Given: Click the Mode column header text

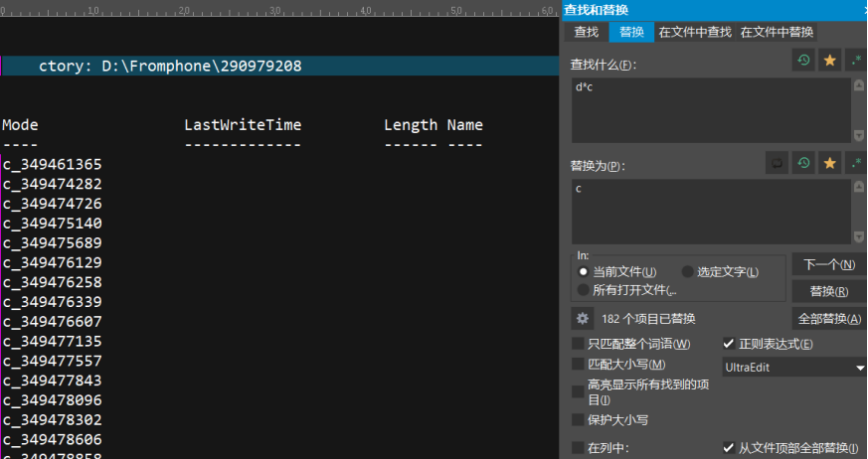Looking at the screenshot, I should point(21,125).
